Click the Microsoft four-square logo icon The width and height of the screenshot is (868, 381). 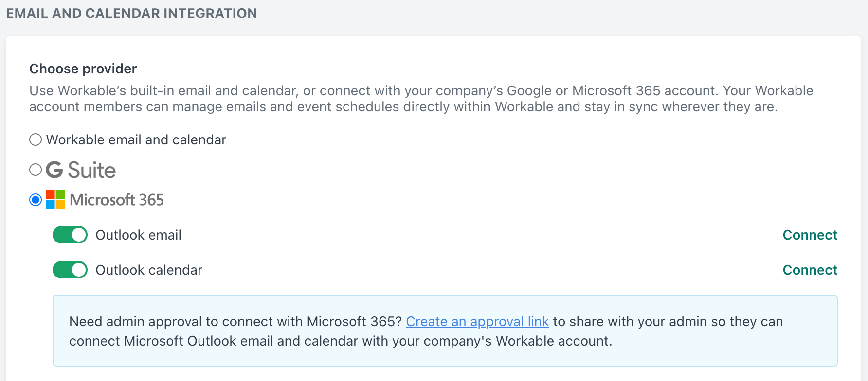(x=55, y=200)
